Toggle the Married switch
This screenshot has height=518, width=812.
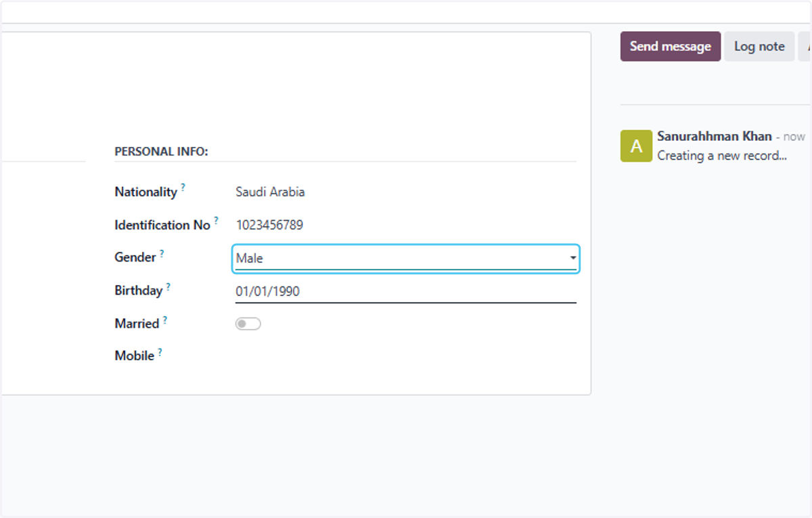pyautogui.click(x=248, y=324)
